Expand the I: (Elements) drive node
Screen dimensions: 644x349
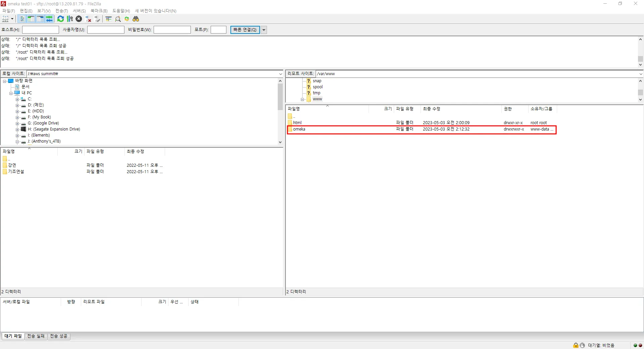tap(17, 135)
